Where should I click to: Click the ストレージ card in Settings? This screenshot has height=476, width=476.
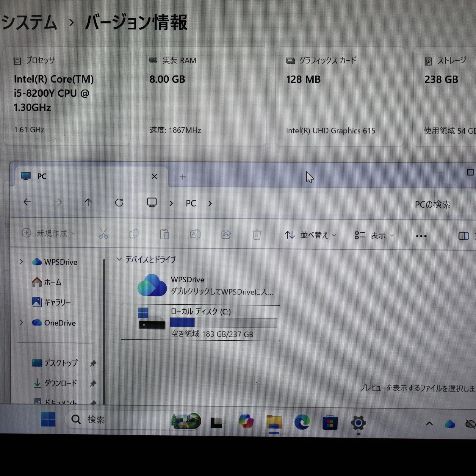(x=445, y=96)
